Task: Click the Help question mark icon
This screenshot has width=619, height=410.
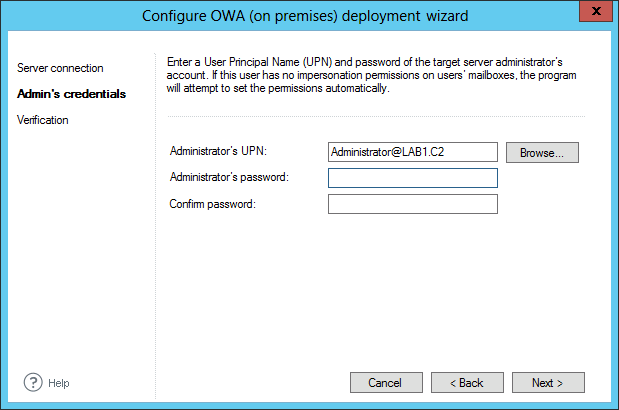Action: click(x=33, y=382)
